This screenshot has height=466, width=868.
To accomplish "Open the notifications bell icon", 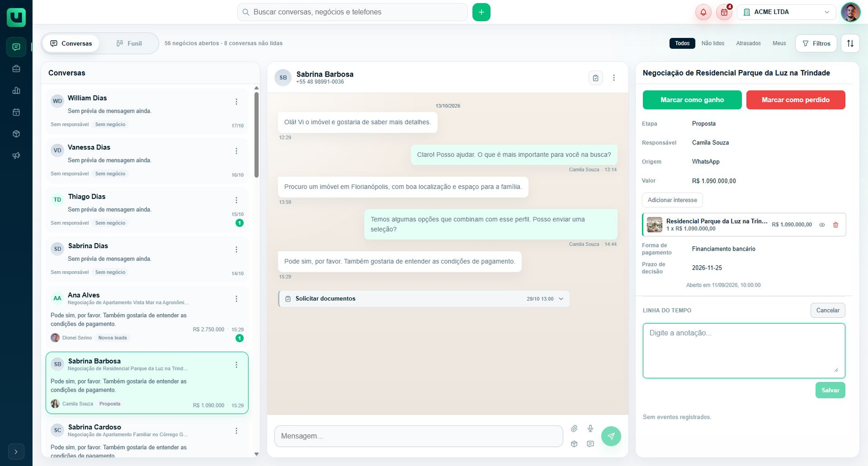I will click(x=703, y=12).
